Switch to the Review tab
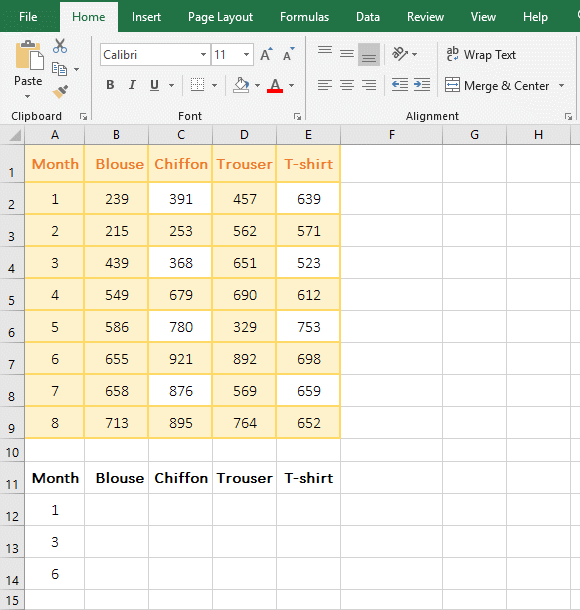Screen dimensions: 580x610 point(425,17)
